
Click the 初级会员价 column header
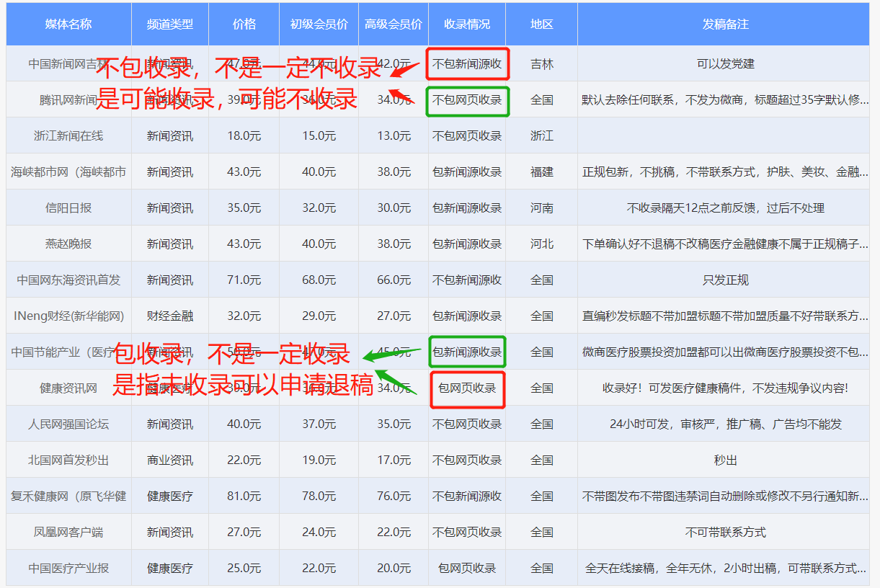[319, 24]
